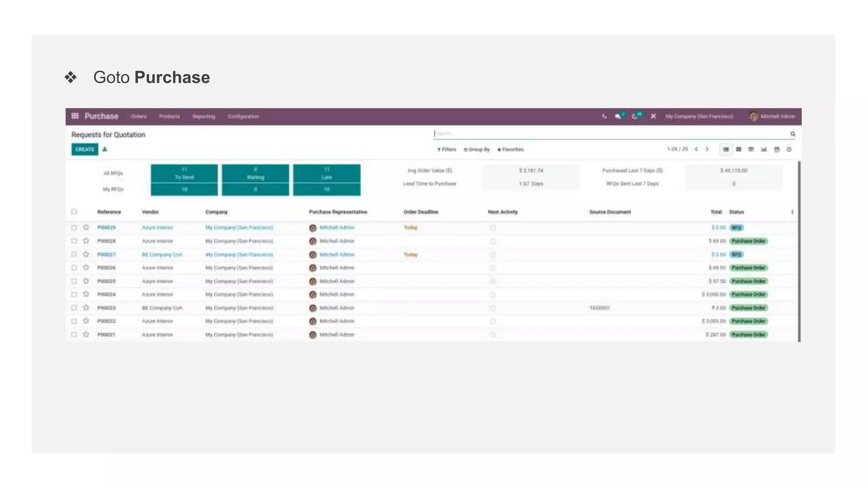
Task: Open the Configuration menu
Action: click(243, 116)
